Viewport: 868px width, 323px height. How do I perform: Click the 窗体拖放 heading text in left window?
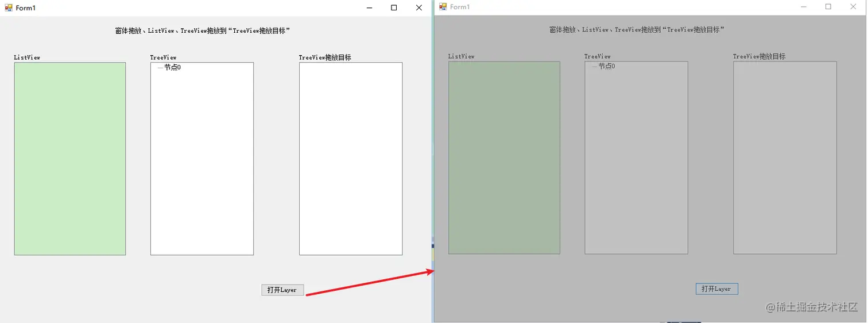click(202, 30)
